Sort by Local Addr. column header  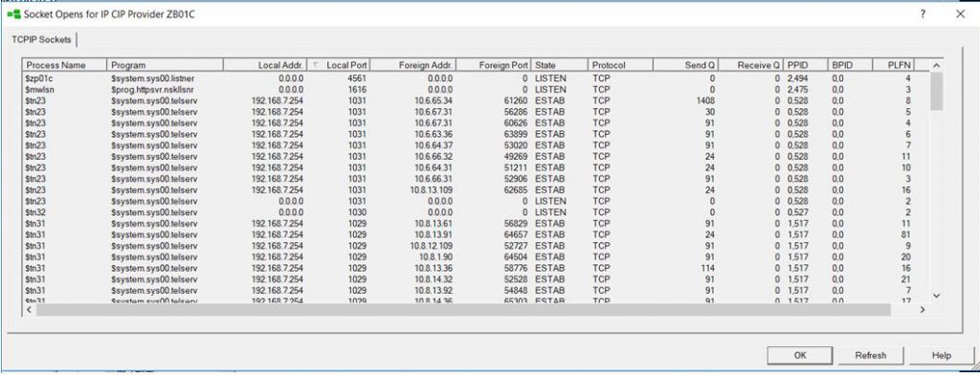tap(265, 65)
